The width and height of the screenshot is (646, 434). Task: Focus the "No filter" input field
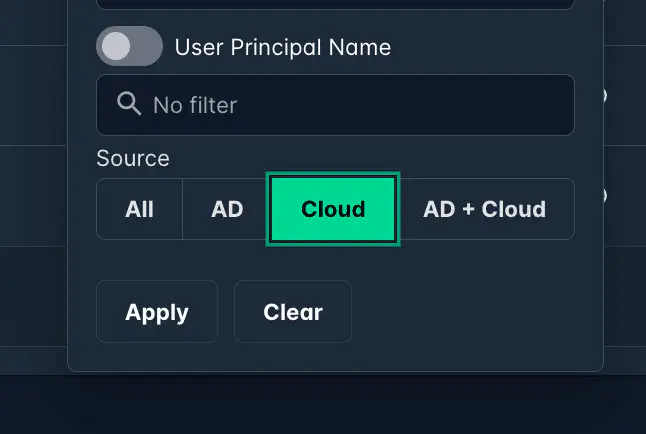coord(350,105)
